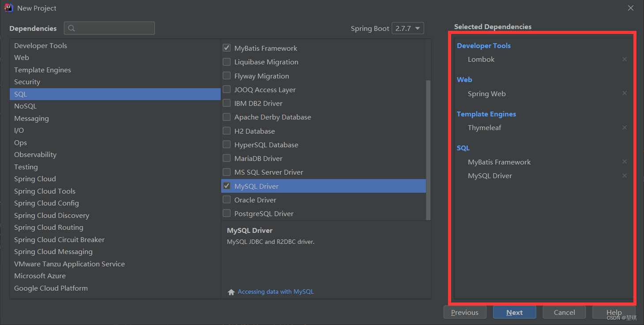Select the Microsoft Azure category
Image resolution: width=644 pixels, height=325 pixels.
pyautogui.click(x=115, y=276)
